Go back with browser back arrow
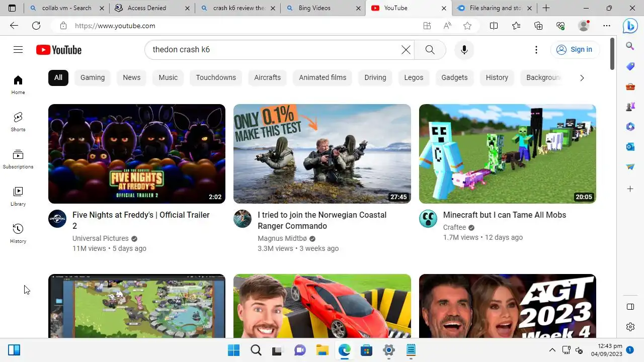Viewport: 644px width, 362px height. pyautogui.click(x=14, y=26)
